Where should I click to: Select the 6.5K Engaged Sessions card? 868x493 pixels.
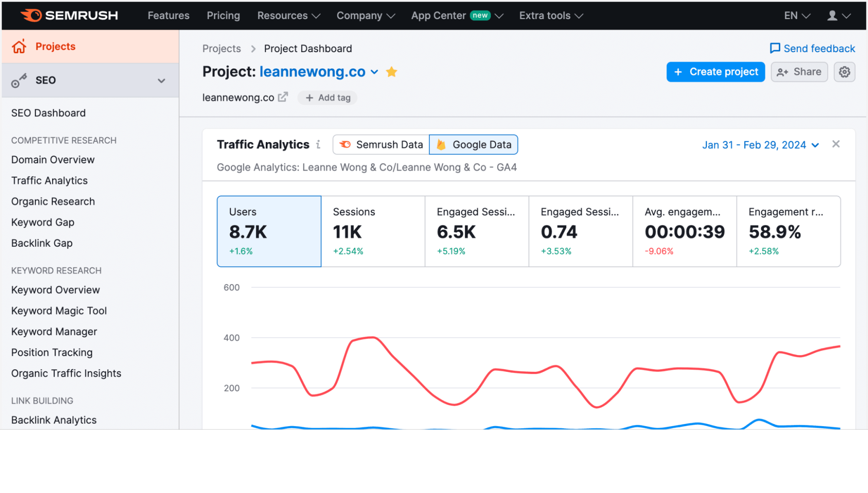coord(477,232)
